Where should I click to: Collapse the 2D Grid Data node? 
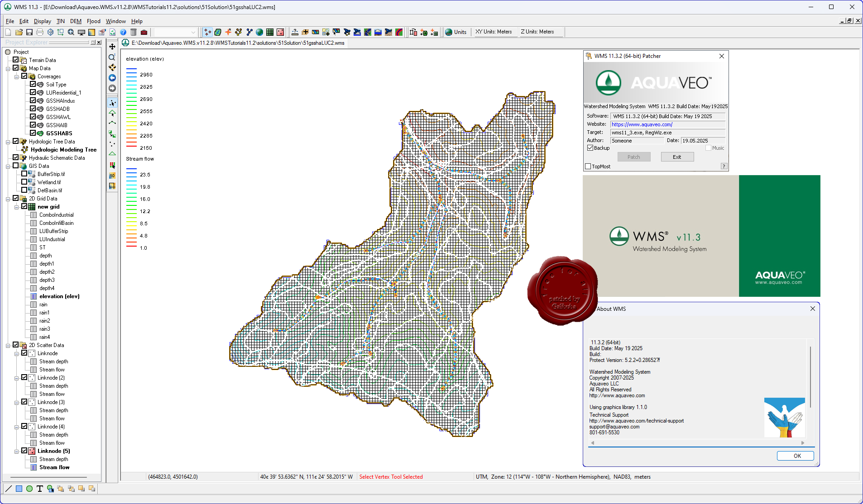8,199
